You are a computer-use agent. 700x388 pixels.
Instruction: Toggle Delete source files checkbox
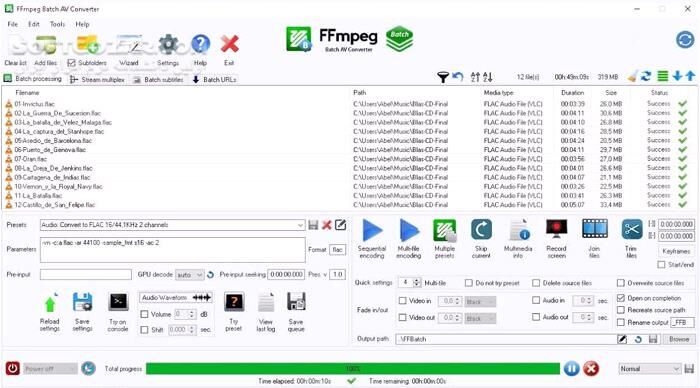(536, 283)
